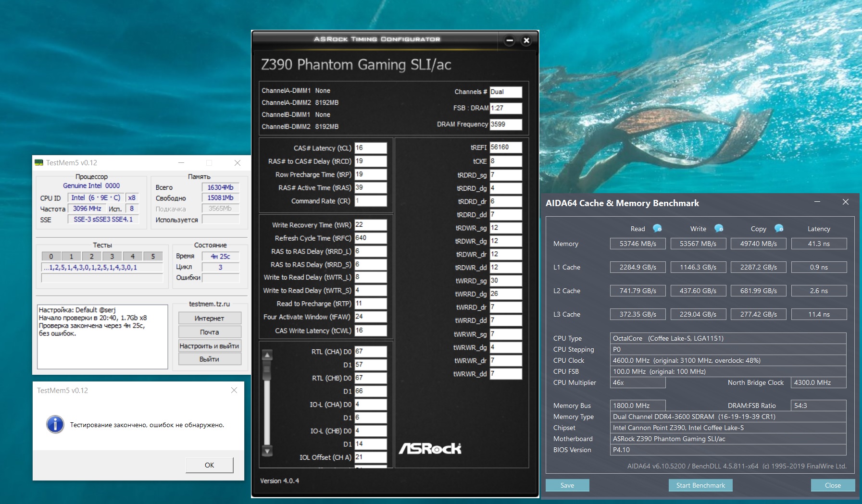The height and width of the screenshot is (504, 862).
Task: Click the Refresh Cycle Time (tRFC) field
Action: click(x=371, y=238)
